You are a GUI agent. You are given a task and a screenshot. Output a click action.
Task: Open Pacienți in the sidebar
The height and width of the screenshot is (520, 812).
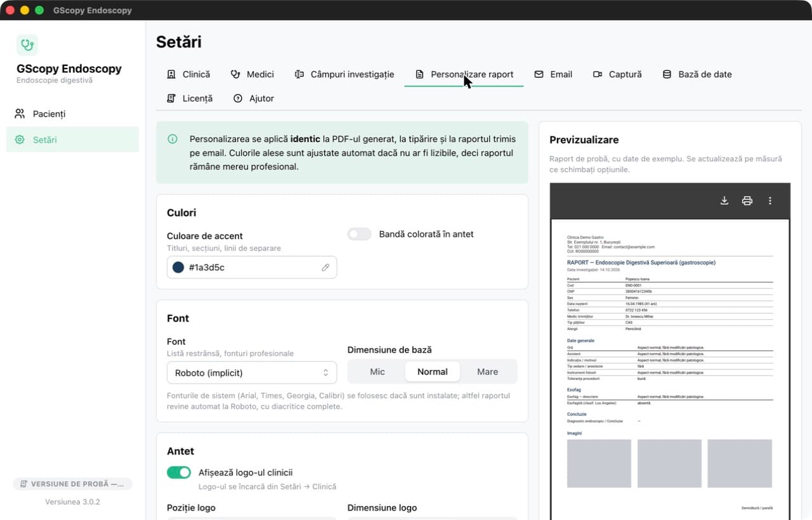[72, 114]
